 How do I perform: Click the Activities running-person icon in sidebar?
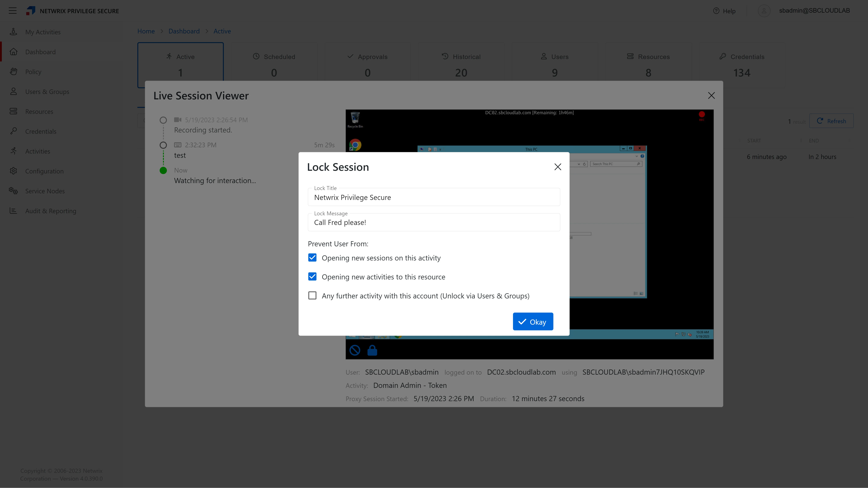coord(13,151)
